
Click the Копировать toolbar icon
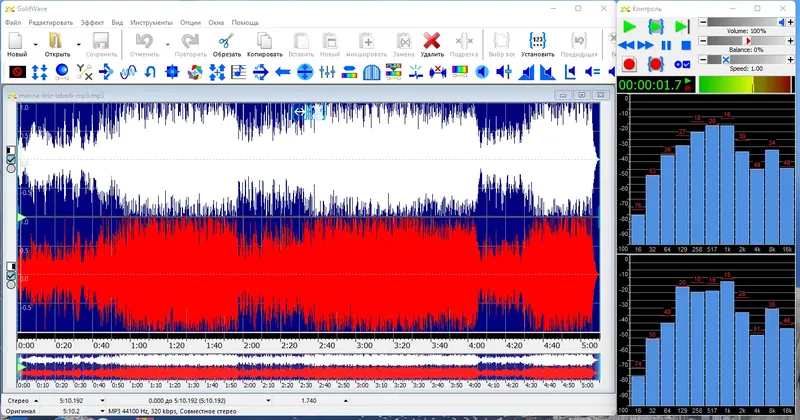(264, 40)
